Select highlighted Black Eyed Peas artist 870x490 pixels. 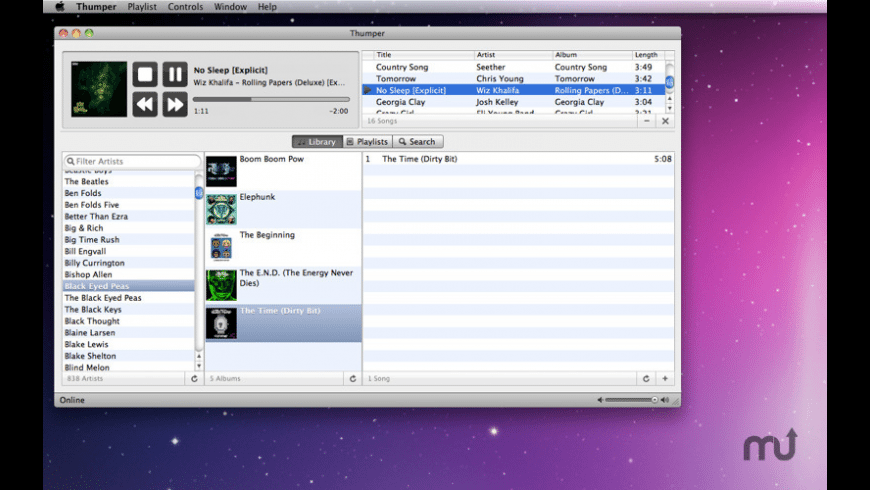129,286
